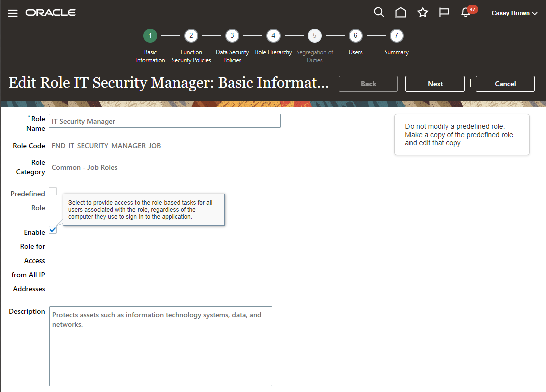The image size is (546, 392).
Task: Click the IP access tooltip text
Action: [141, 210]
